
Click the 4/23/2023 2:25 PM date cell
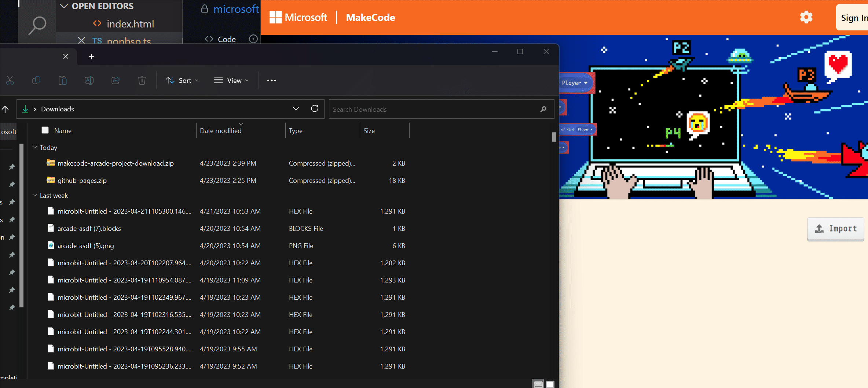click(228, 180)
